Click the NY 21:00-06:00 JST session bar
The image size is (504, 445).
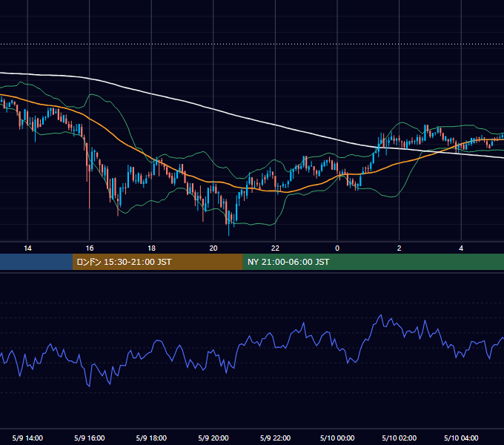pyautogui.click(x=373, y=262)
